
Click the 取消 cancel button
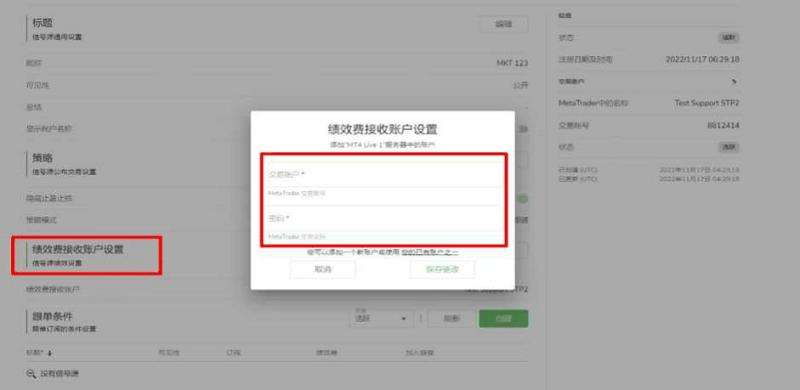(322, 270)
